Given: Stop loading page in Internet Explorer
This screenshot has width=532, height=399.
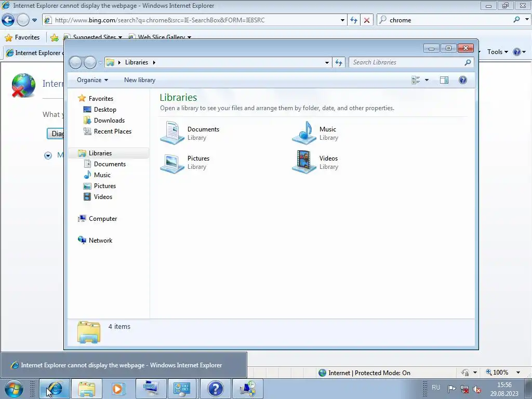Looking at the screenshot, I should (x=367, y=20).
